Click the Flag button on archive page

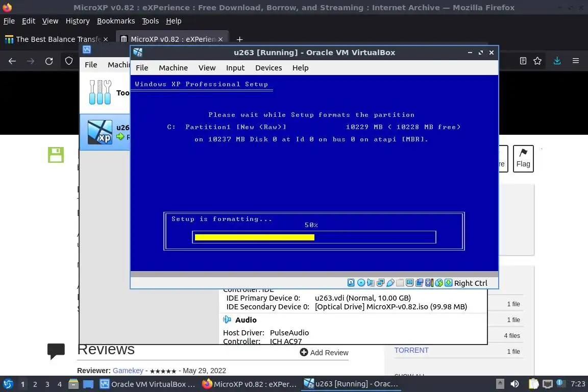(523, 159)
